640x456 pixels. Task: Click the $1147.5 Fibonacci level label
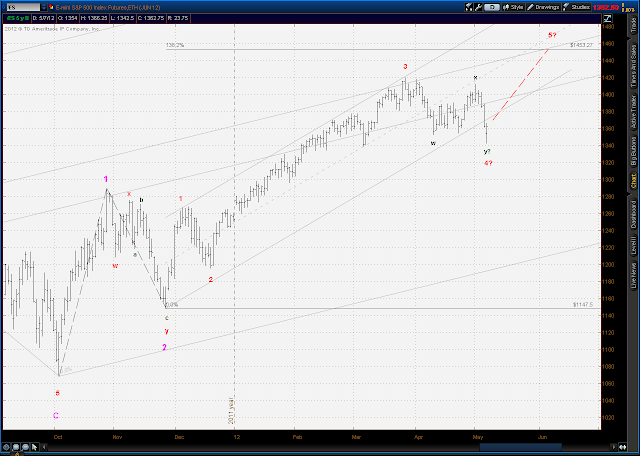point(582,305)
